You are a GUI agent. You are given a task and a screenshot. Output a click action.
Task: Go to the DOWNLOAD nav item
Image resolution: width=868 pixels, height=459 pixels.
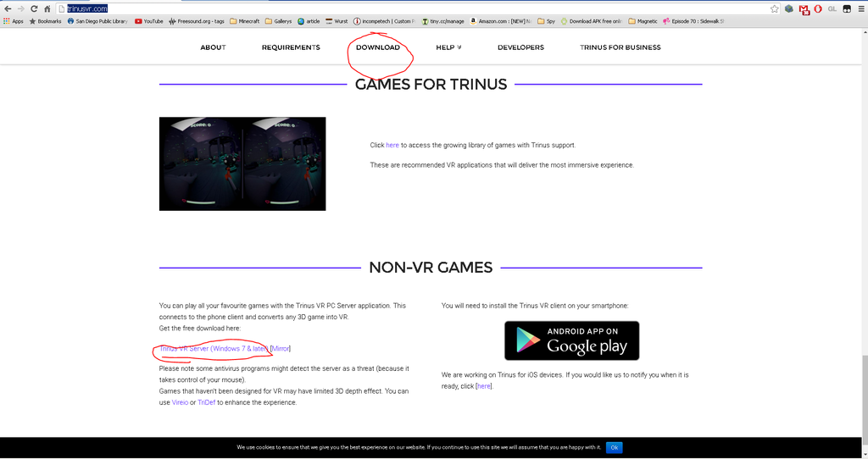(378, 47)
